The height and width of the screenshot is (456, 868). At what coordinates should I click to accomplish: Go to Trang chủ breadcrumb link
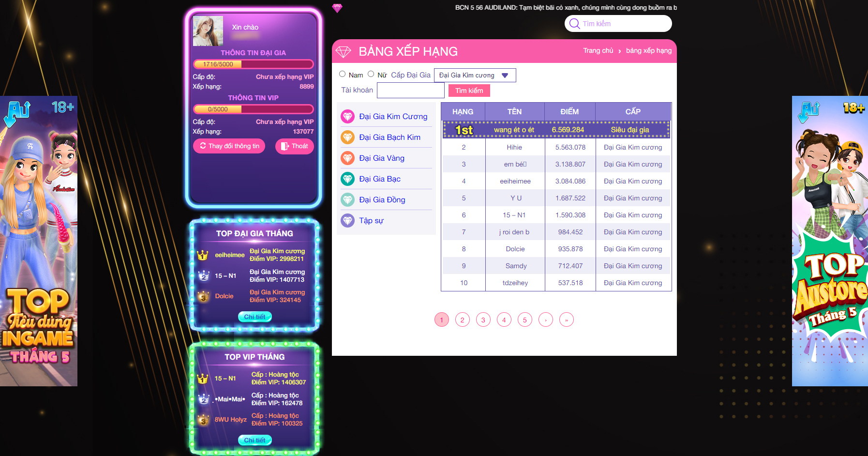598,50
